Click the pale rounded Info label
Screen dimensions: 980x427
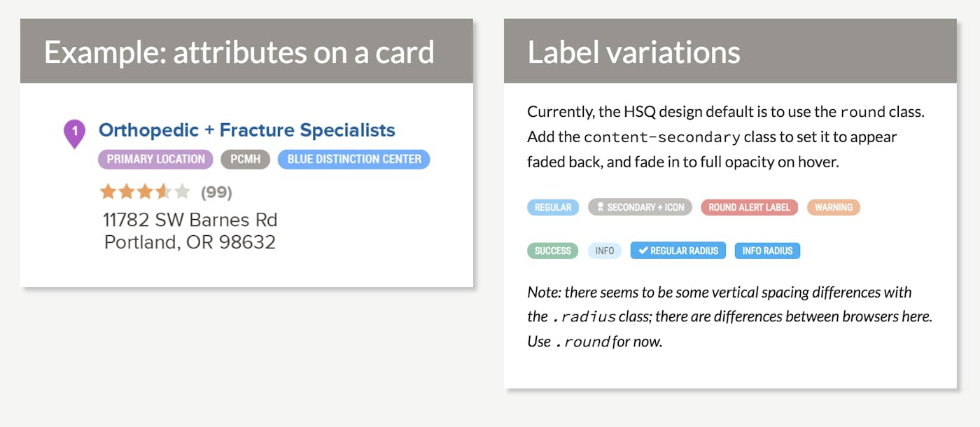[x=604, y=251]
